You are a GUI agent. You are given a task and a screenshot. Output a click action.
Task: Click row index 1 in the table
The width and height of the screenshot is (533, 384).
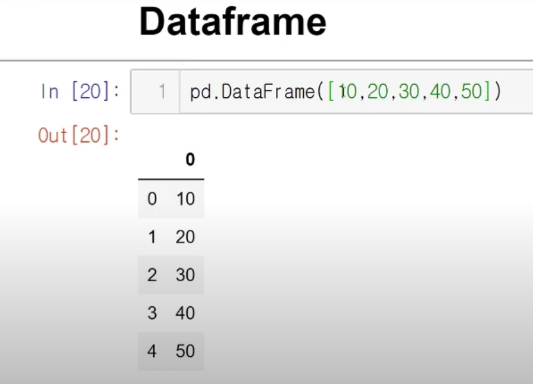click(x=152, y=237)
